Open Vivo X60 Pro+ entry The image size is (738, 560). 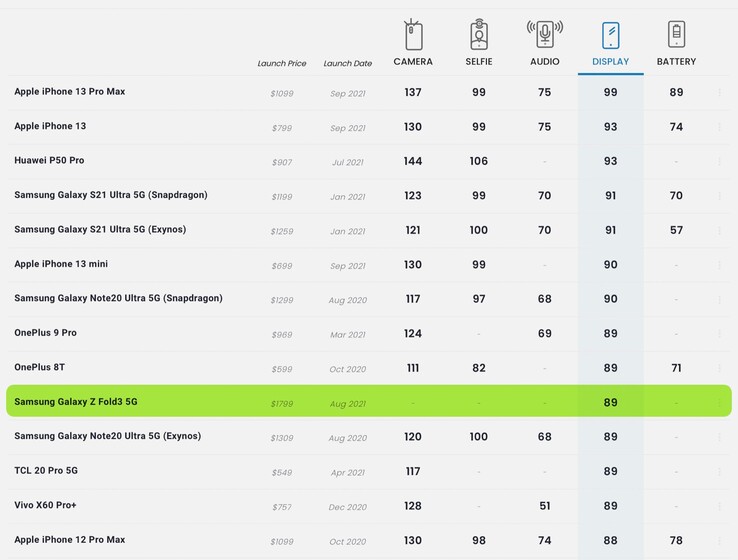45,505
